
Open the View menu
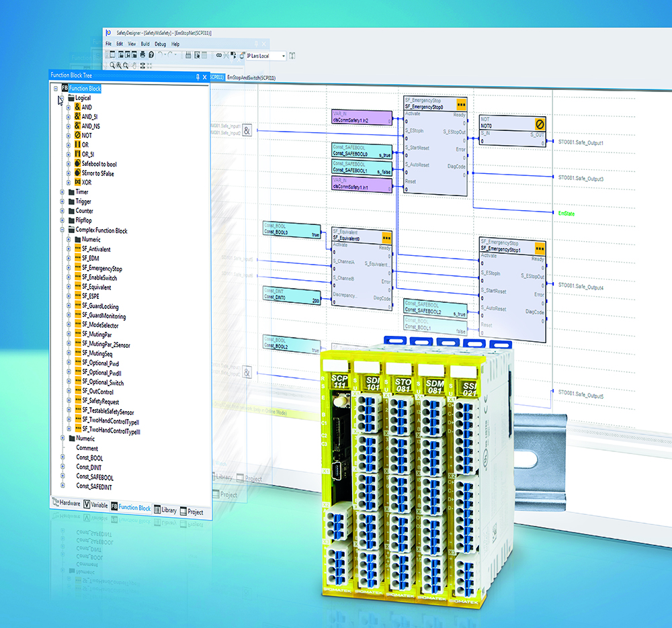[132, 44]
